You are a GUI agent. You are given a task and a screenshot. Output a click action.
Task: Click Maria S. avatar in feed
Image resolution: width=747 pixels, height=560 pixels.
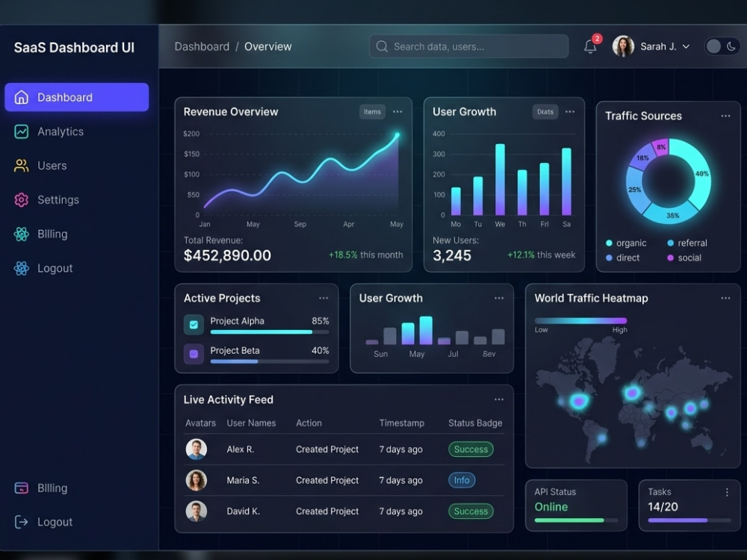click(196, 480)
